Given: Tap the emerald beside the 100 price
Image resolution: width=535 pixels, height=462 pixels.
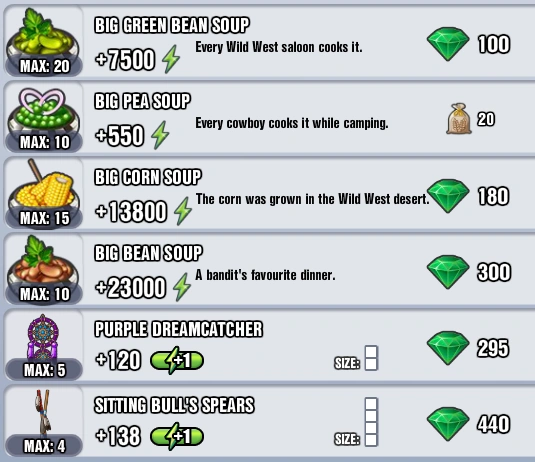Looking at the screenshot, I should pos(448,44).
